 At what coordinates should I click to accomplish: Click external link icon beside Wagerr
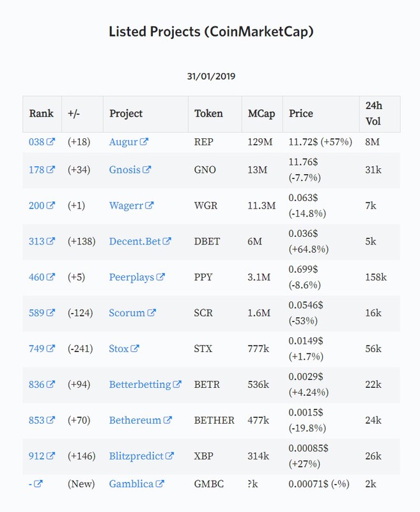(150, 205)
